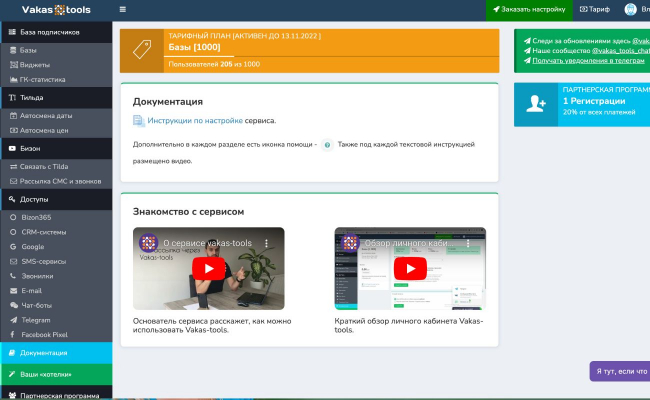Click the Бизон video icon
Screen dimensions: 650x400
12,148
